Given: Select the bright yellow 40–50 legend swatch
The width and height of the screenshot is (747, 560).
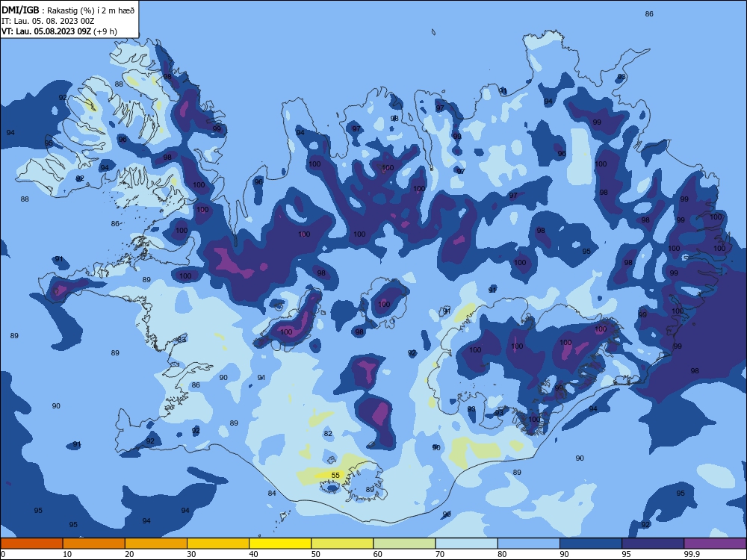Looking at the screenshot, I should tap(280, 544).
